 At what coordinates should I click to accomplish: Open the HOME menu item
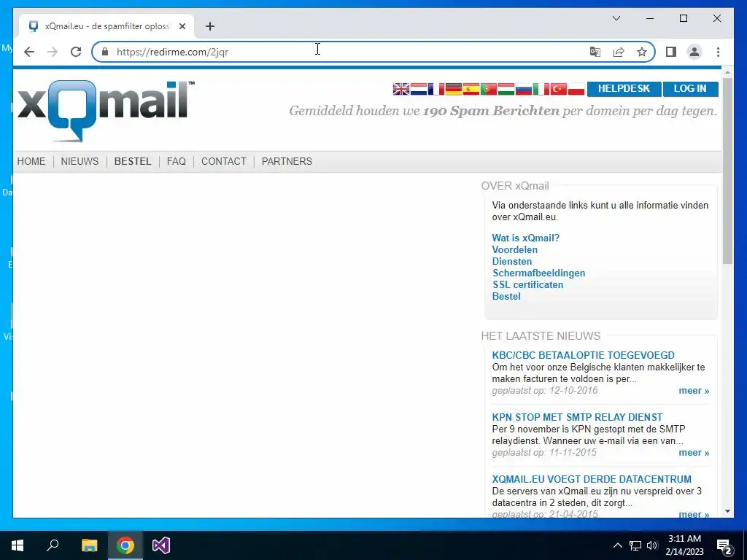(x=31, y=161)
